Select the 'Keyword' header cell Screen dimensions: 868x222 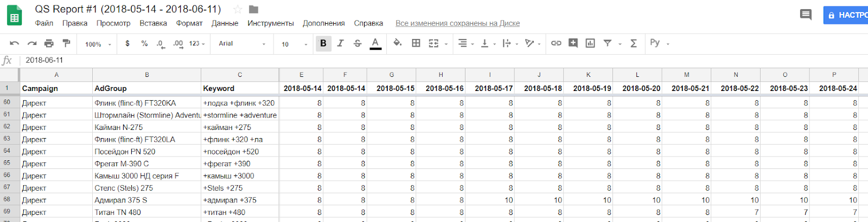tap(240, 88)
